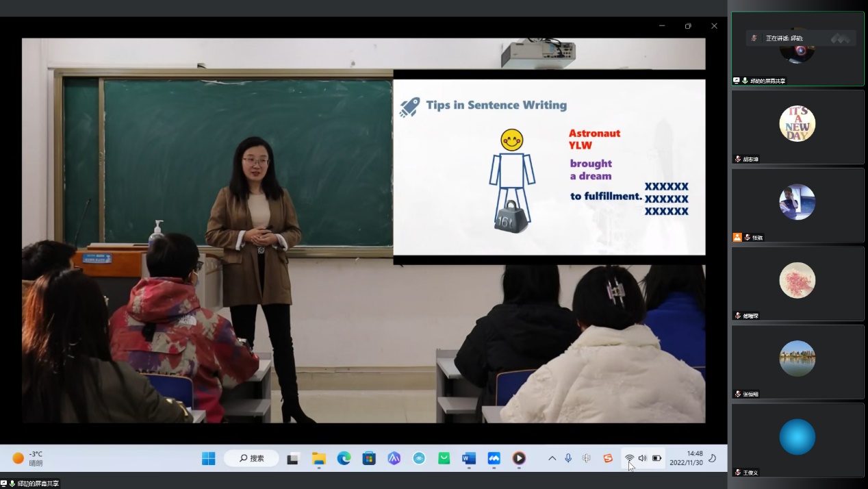The width and height of the screenshot is (868, 489).
Task: Open Microsoft Store from the taskbar
Action: [x=369, y=458]
